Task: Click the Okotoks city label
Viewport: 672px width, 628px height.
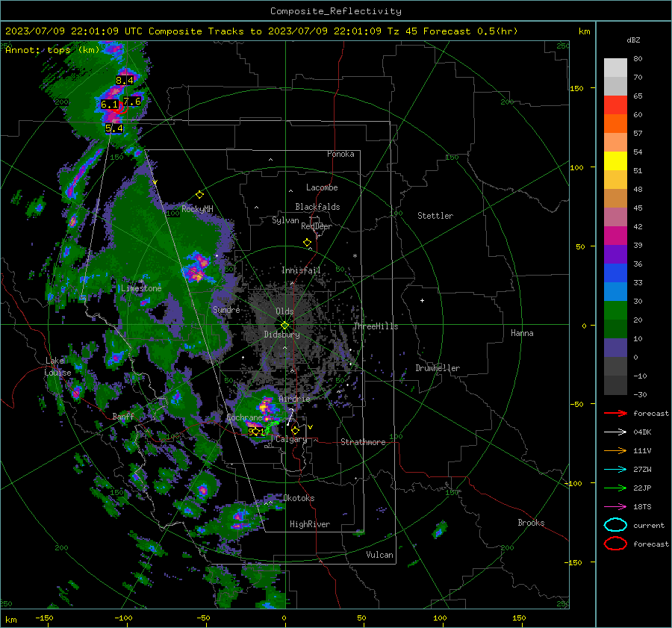Action: (x=299, y=498)
